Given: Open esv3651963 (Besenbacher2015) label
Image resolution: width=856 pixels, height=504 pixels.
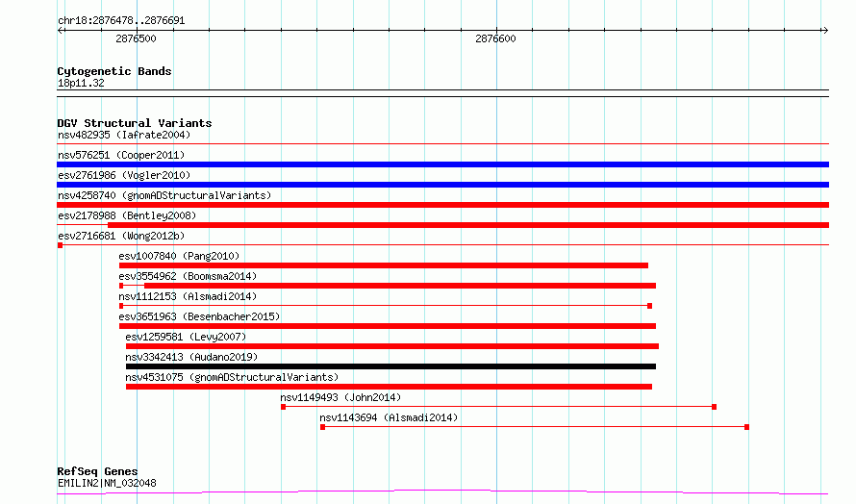Looking at the screenshot, I should click(x=199, y=316).
